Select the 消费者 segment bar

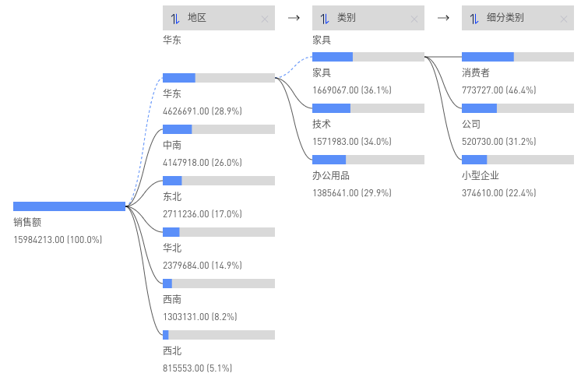point(518,57)
